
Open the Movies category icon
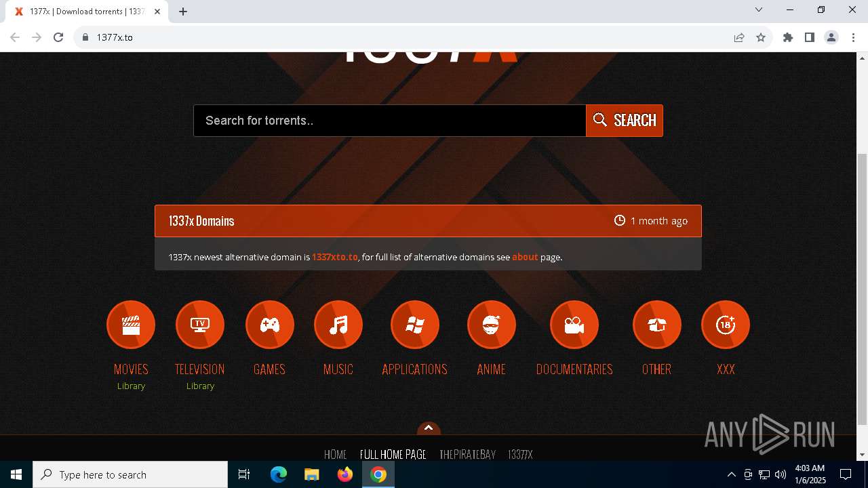(x=131, y=325)
